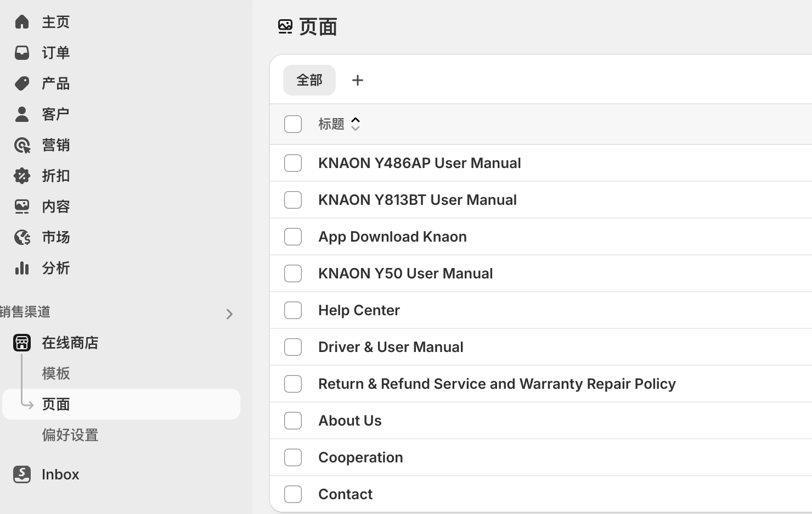812x514 pixels.
Task: Go to 客户 section
Action: pos(56,114)
